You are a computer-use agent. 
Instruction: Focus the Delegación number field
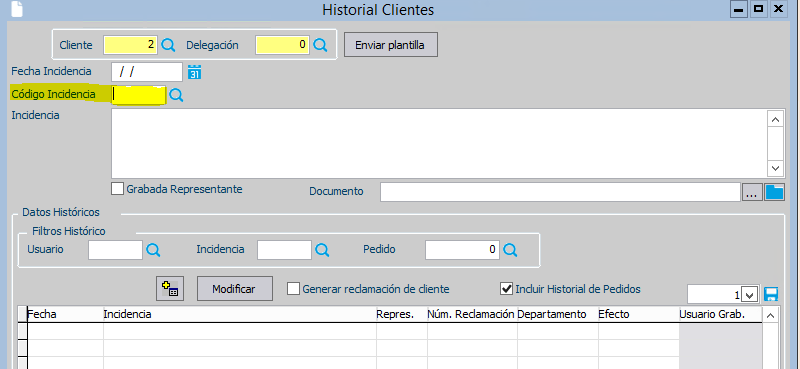(282, 45)
